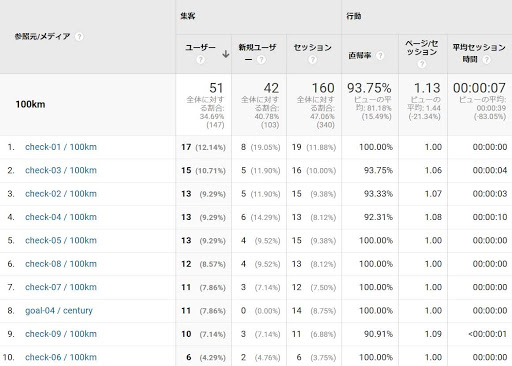Click new users cell 6 (14.29%)
This screenshot has width=512, height=366.
(x=261, y=217)
